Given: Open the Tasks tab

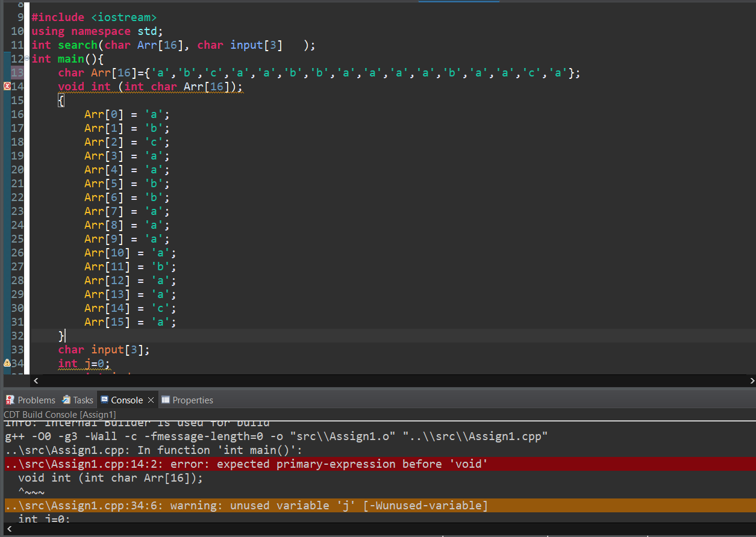Looking at the screenshot, I should coord(78,400).
